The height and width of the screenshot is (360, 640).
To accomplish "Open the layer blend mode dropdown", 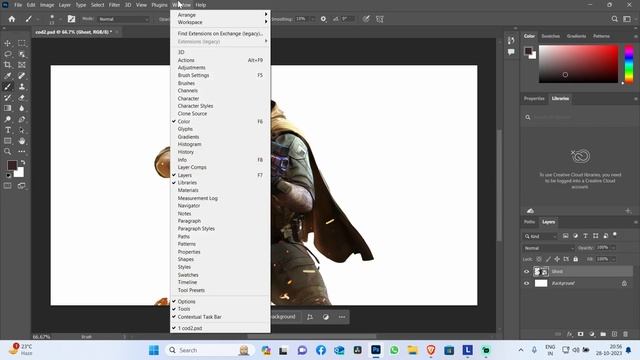I will point(548,248).
